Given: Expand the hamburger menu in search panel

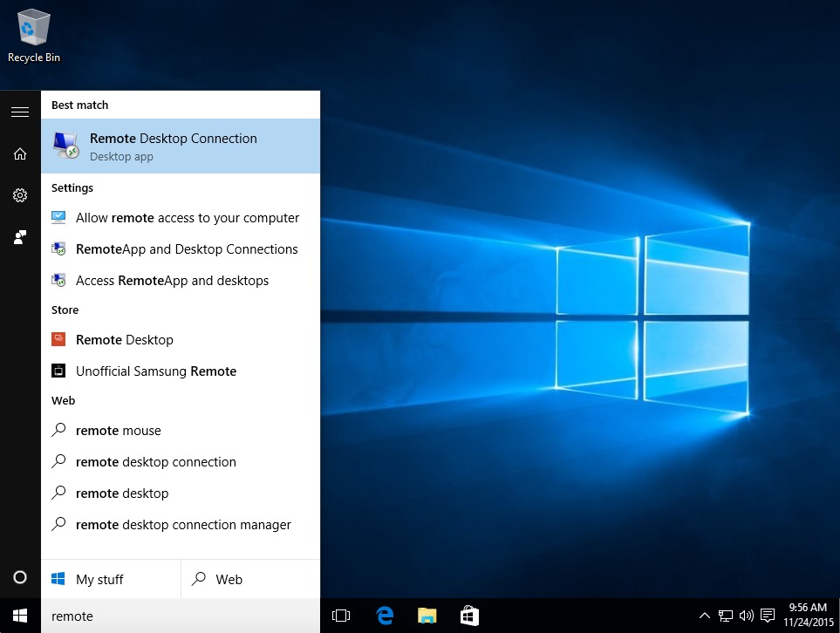Looking at the screenshot, I should 20,112.
